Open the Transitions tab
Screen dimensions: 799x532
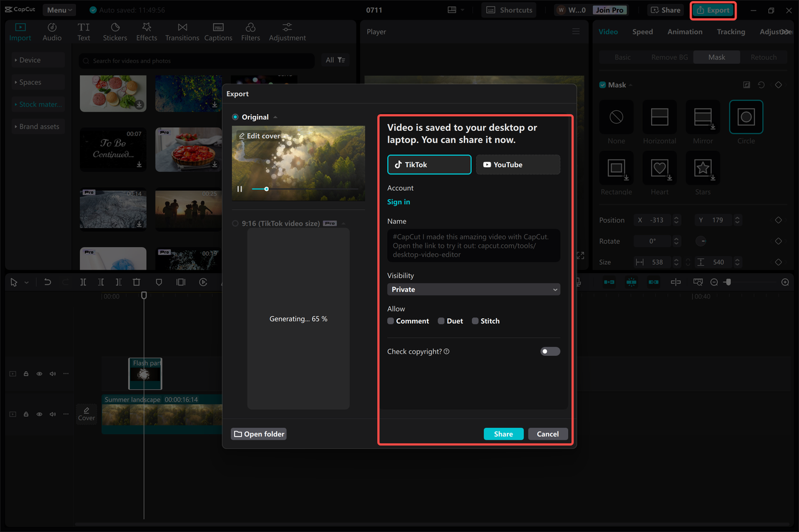pyautogui.click(x=182, y=32)
